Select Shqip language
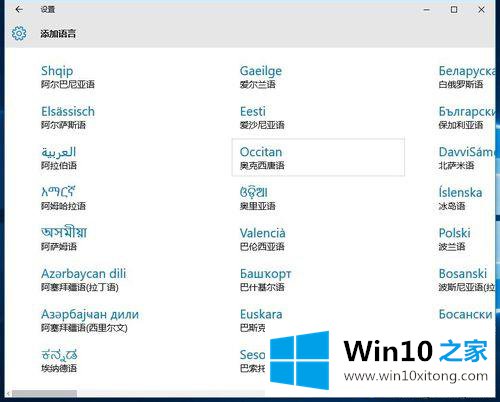 coord(68,77)
